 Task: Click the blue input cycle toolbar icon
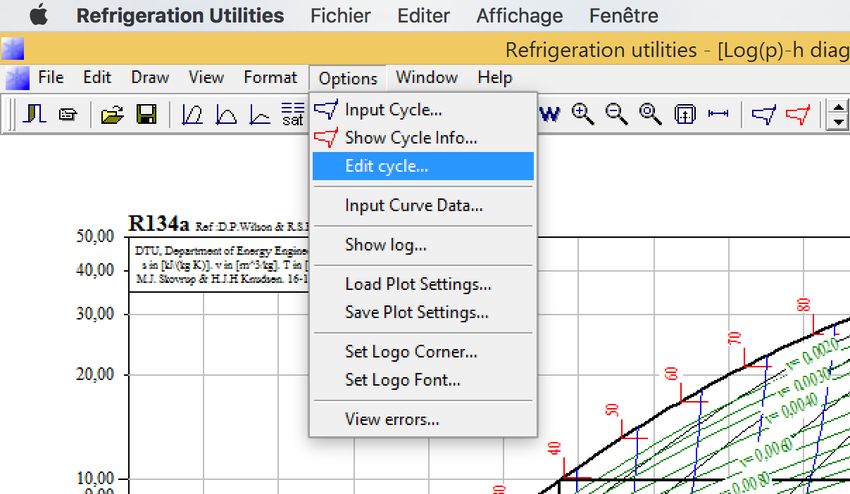point(763,115)
